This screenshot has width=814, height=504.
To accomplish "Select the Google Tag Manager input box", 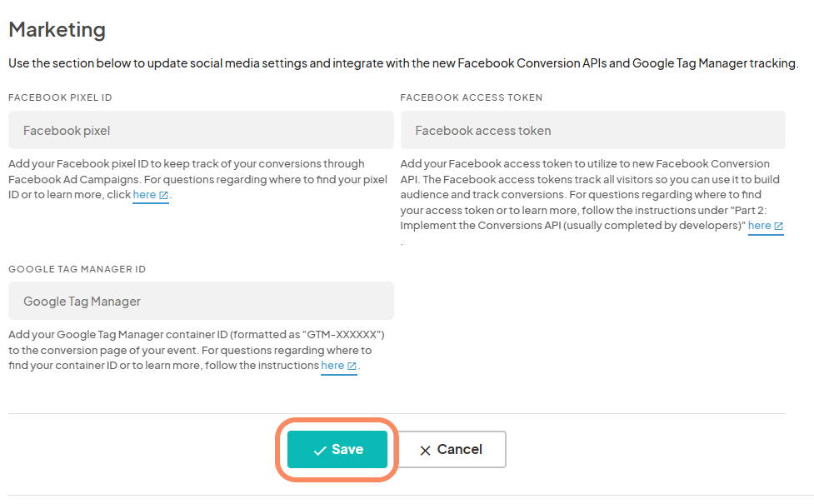I will click(201, 301).
